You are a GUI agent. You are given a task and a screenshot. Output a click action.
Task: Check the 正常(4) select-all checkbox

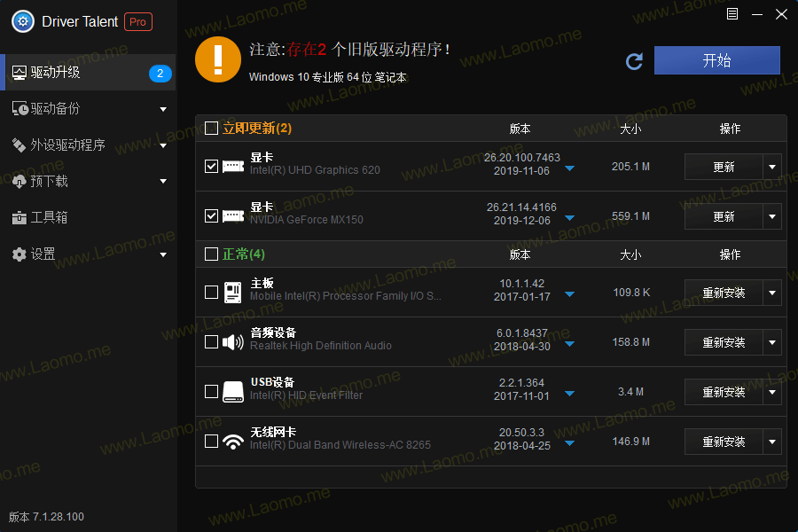pyautogui.click(x=211, y=254)
